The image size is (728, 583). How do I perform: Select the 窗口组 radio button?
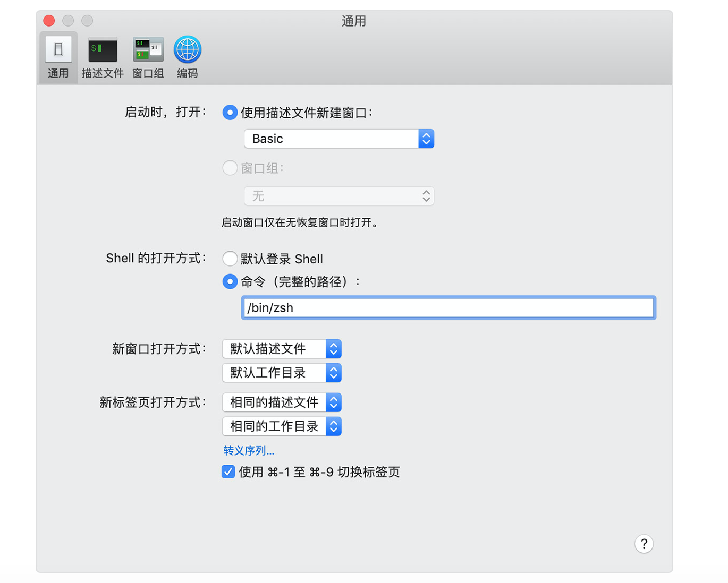(230, 168)
